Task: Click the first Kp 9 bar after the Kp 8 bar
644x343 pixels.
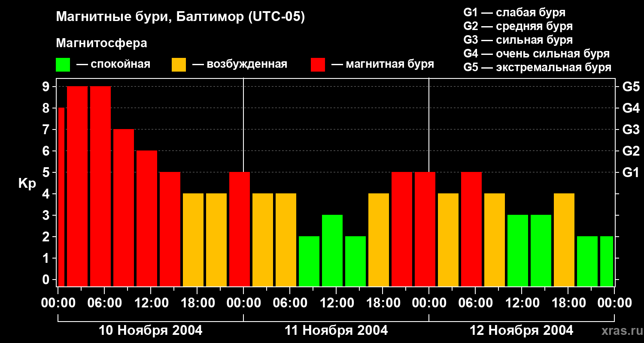Action: (x=77, y=186)
